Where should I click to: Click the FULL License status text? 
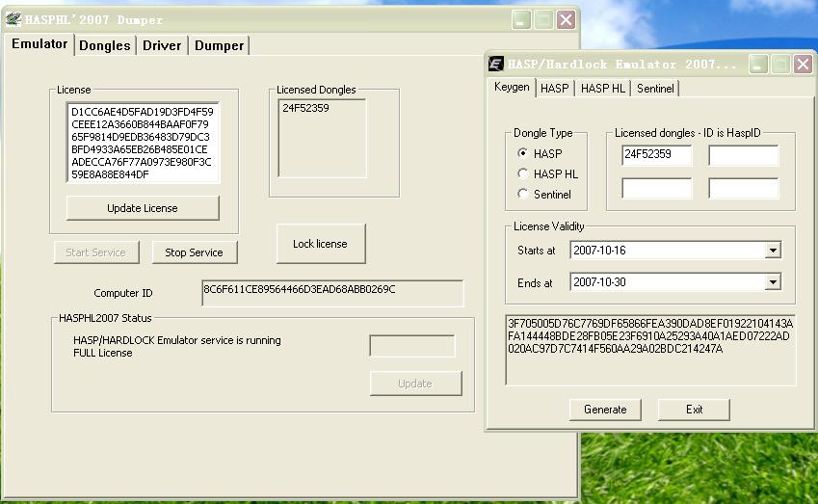click(103, 354)
